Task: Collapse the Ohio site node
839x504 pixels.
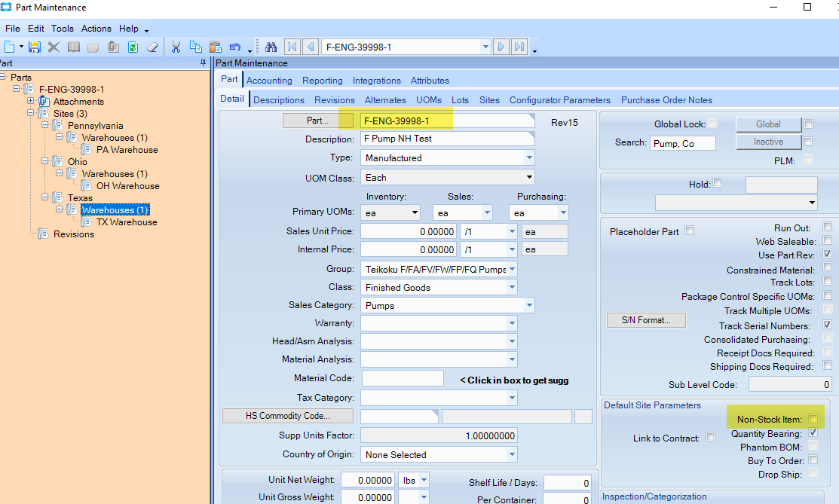Action: coord(45,160)
